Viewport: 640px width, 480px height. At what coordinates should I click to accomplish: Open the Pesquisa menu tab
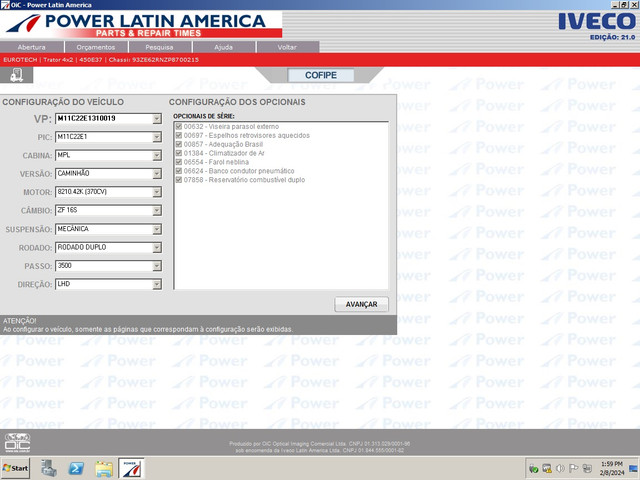pyautogui.click(x=160, y=47)
